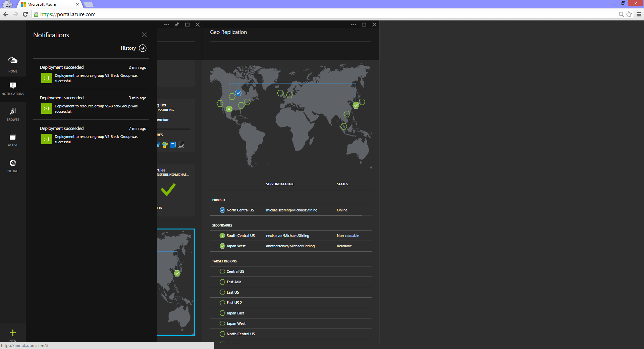Image resolution: width=644 pixels, height=349 pixels.
Task: Close the database blade
Action: (198, 24)
